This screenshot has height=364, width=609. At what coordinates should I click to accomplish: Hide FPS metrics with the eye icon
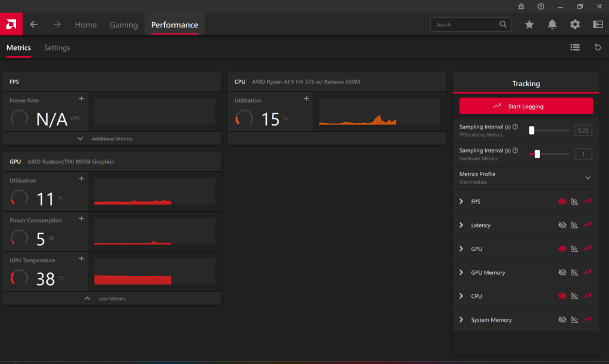click(562, 202)
